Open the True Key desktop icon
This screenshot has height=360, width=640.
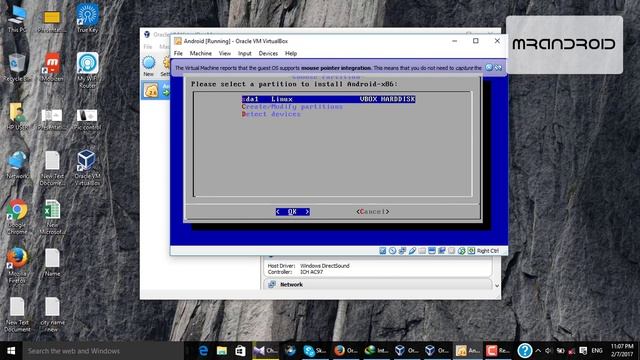tap(87, 19)
